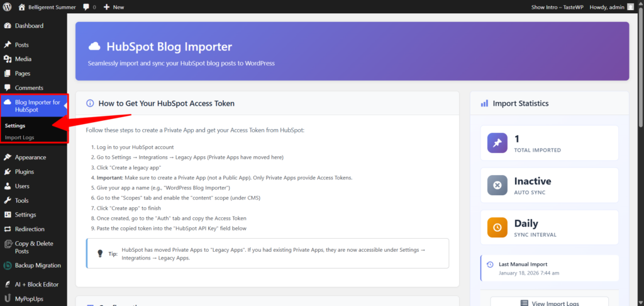
Task: Click the WordPress logo icon
Action: pyautogui.click(x=8, y=7)
